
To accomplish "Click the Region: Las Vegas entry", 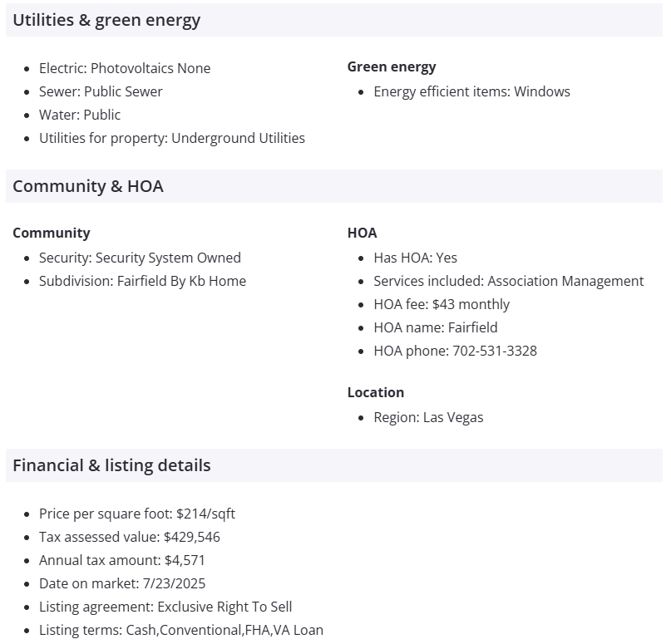I will click(x=428, y=417).
